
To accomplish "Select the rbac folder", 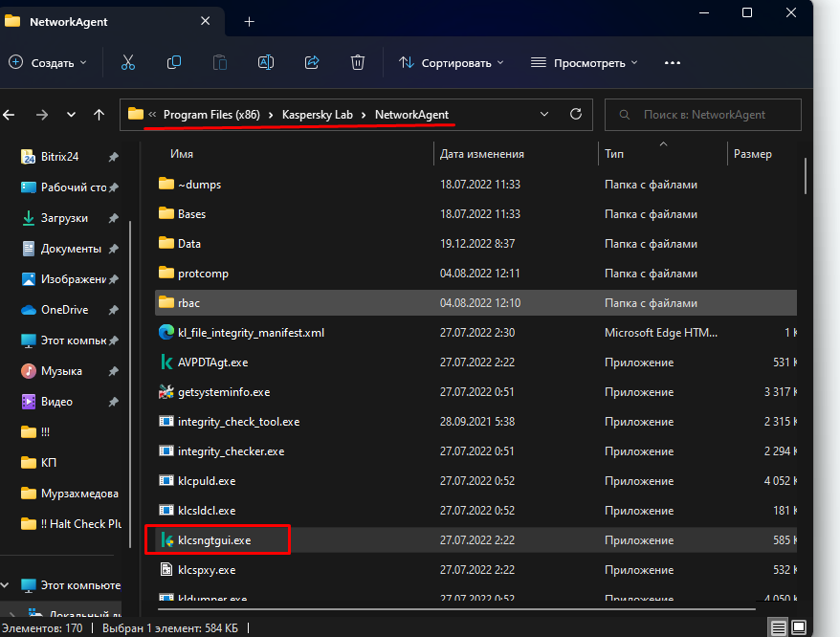I will click(x=475, y=302).
